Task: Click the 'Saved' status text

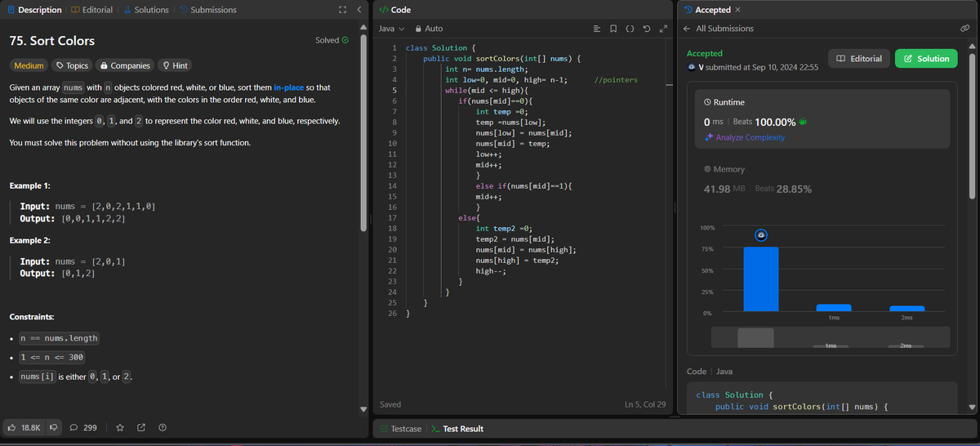Action: tap(391, 404)
